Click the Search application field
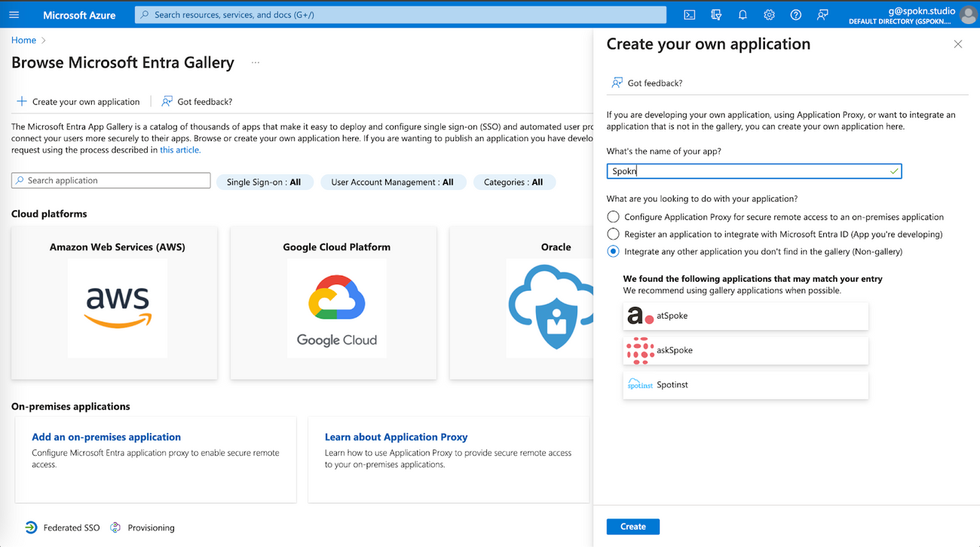Image resolution: width=980 pixels, height=547 pixels. (x=111, y=181)
